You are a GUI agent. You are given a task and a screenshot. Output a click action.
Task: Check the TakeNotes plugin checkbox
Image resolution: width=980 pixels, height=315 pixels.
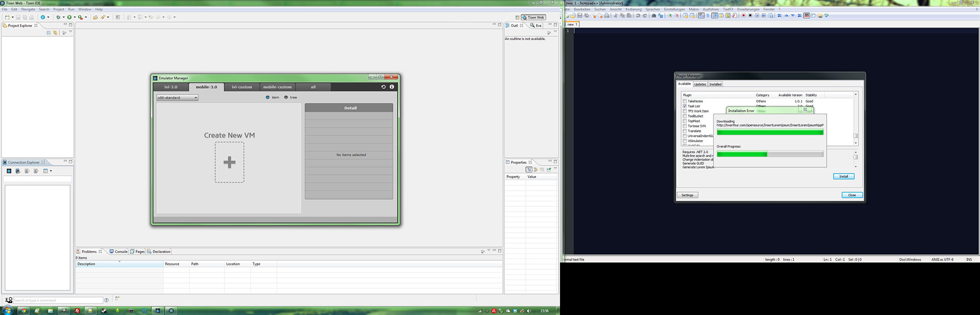pyautogui.click(x=685, y=101)
